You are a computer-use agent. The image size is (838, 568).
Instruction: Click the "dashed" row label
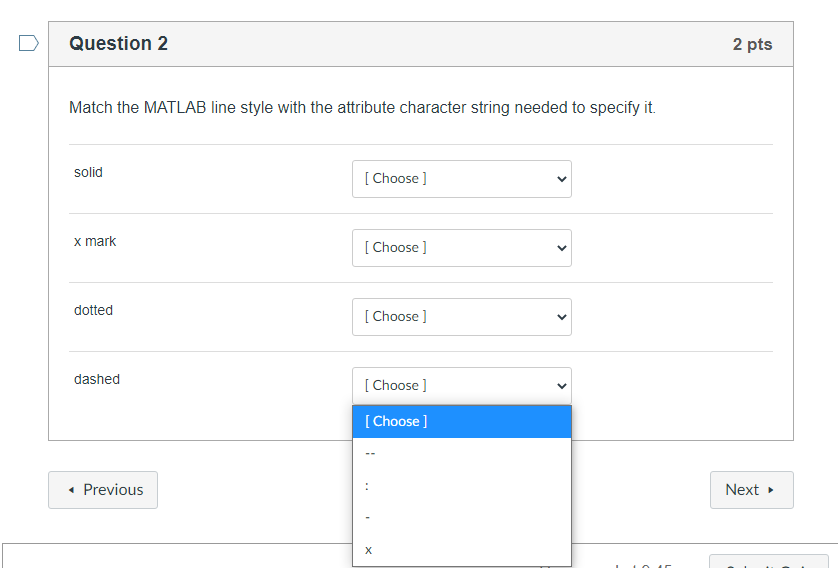tap(97, 380)
